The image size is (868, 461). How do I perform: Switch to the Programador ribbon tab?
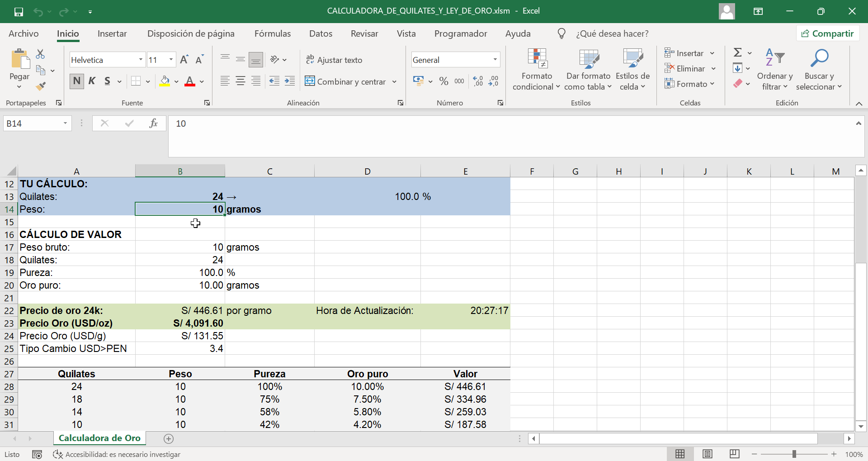point(461,33)
